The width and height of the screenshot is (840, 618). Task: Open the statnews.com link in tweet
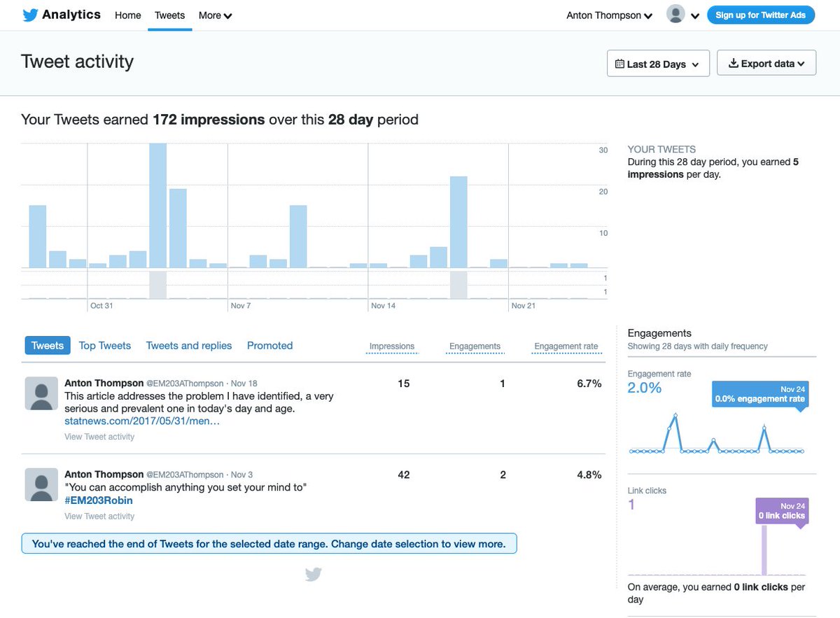(x=142, y=421)
